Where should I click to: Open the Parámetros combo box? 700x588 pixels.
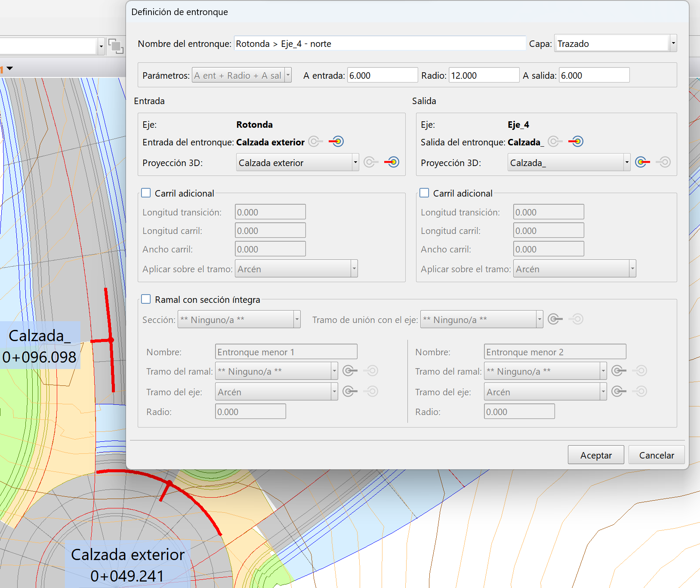[x=288, y=75]
